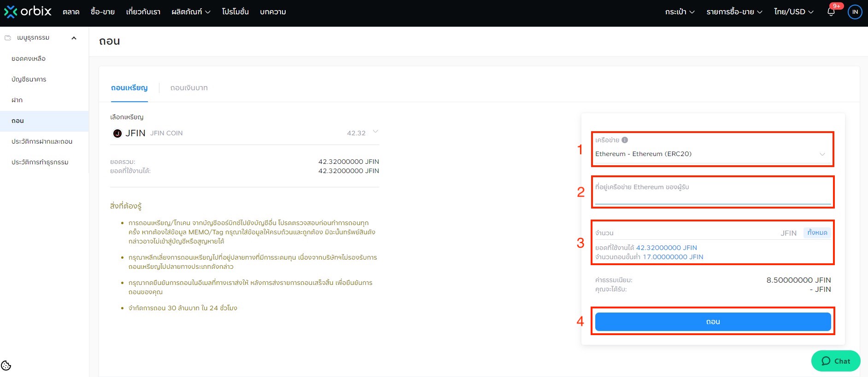
Task: Select the ถอนเหรียญ tab
Action: pyautogui.click(x=129, y=88)
